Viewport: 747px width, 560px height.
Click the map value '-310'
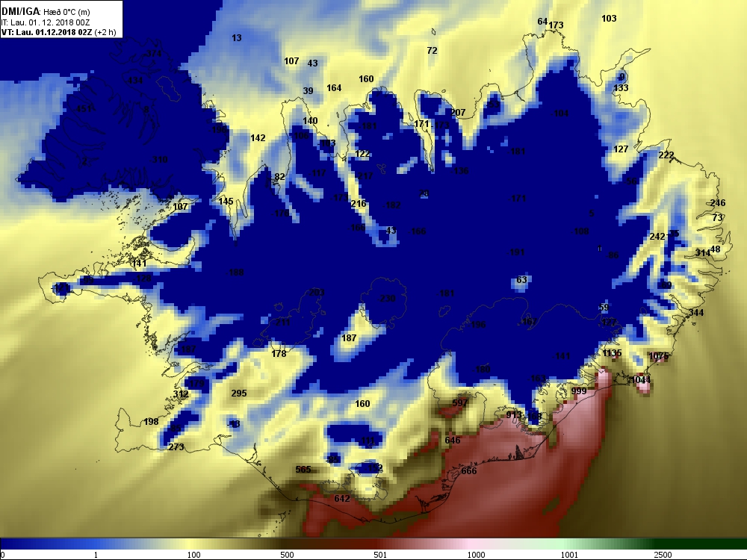pos(158,160)
